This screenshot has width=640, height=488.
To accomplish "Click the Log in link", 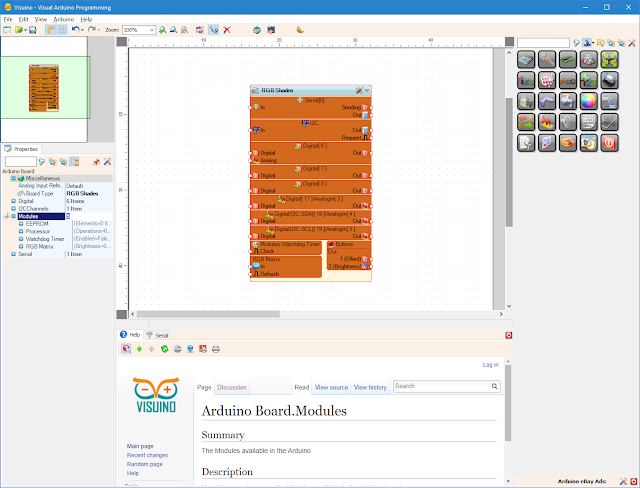I will pos(490,365).
